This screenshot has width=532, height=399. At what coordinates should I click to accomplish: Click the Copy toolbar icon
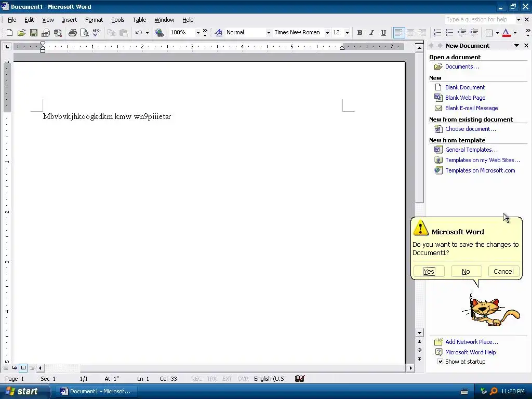coord(111,33)
